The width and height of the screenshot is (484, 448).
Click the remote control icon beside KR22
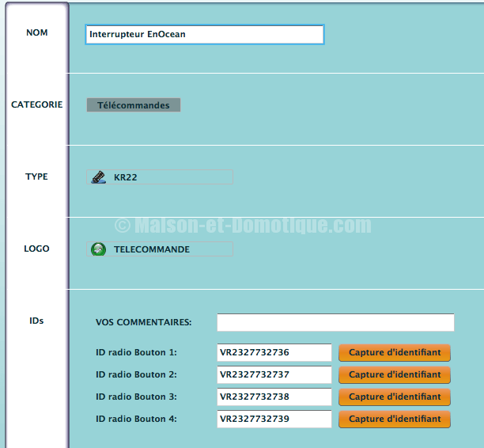click(99, 177)
